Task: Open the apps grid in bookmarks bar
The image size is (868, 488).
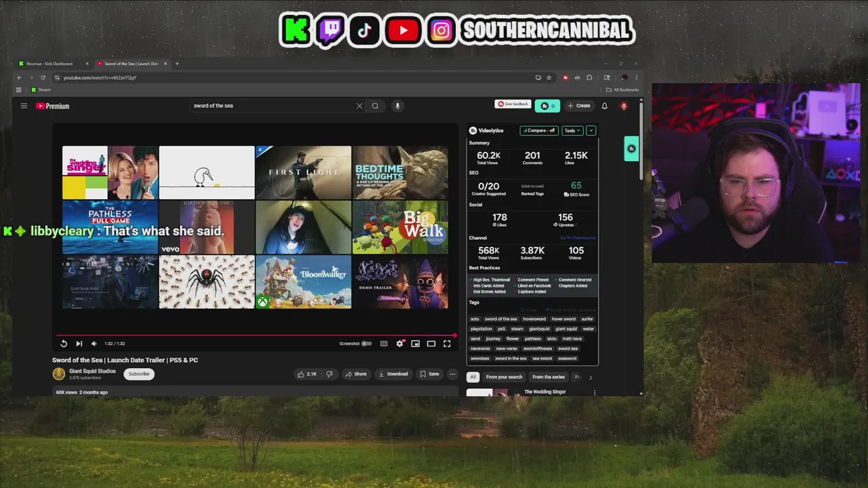Action: 18,89
